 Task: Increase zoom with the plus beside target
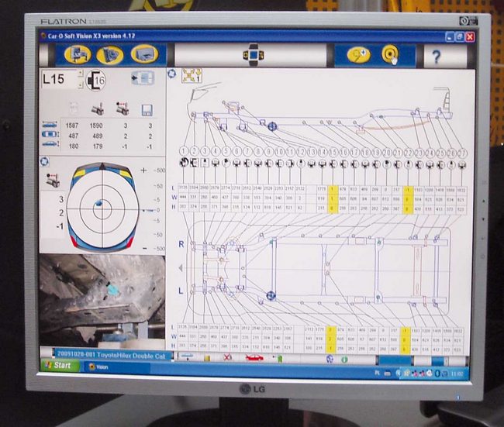coord(143,170)
